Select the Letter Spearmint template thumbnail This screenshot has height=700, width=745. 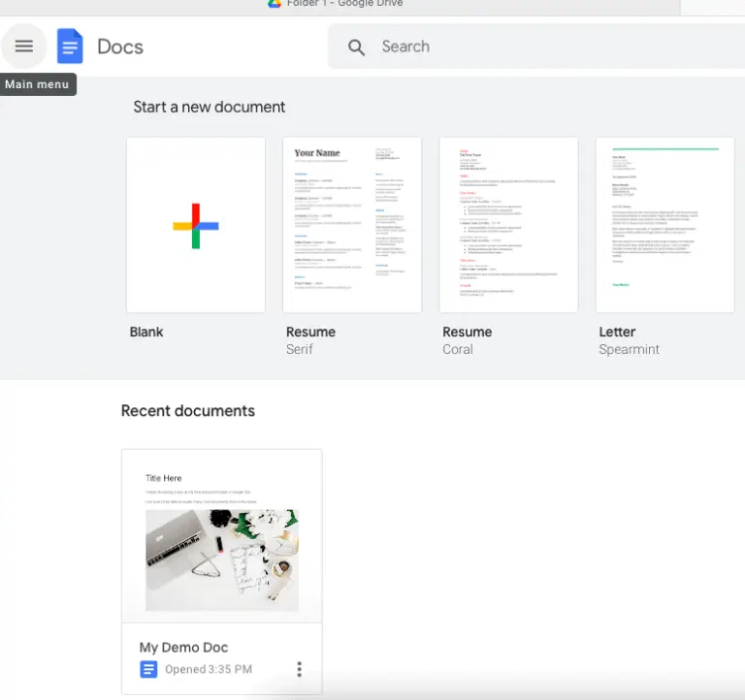664,225
